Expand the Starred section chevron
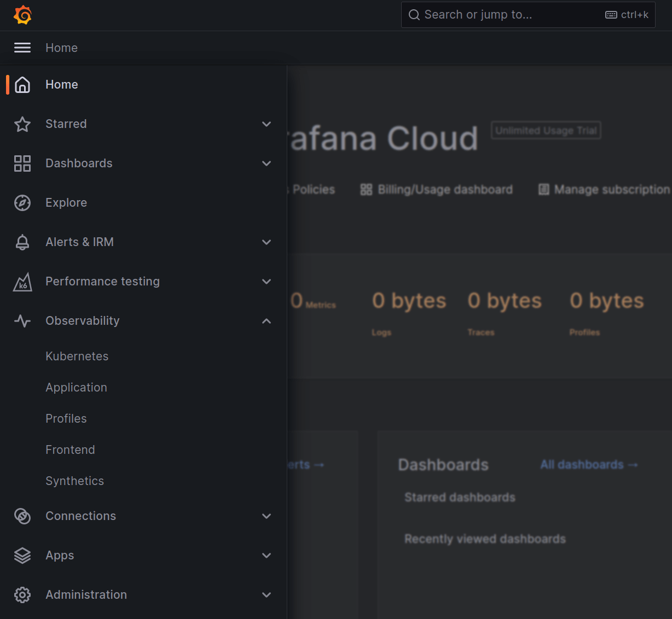The width and height of the screenshot is (672, 619). pyautogui.click(x=267, y=124)
